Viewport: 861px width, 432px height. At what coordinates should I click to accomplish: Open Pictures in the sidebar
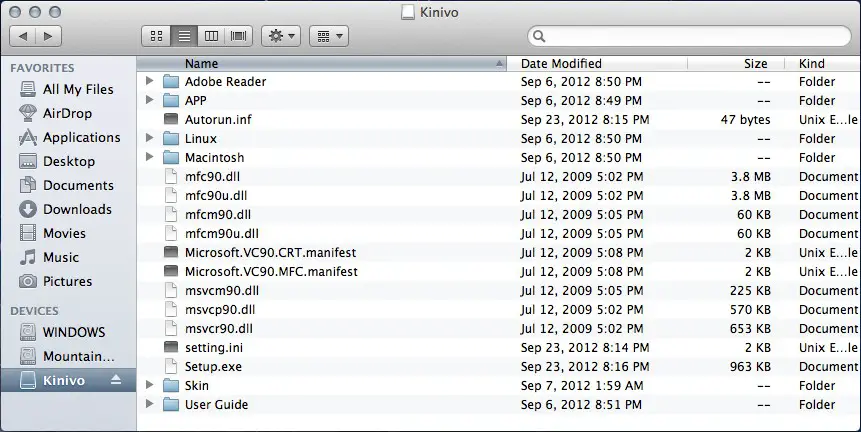68,282
